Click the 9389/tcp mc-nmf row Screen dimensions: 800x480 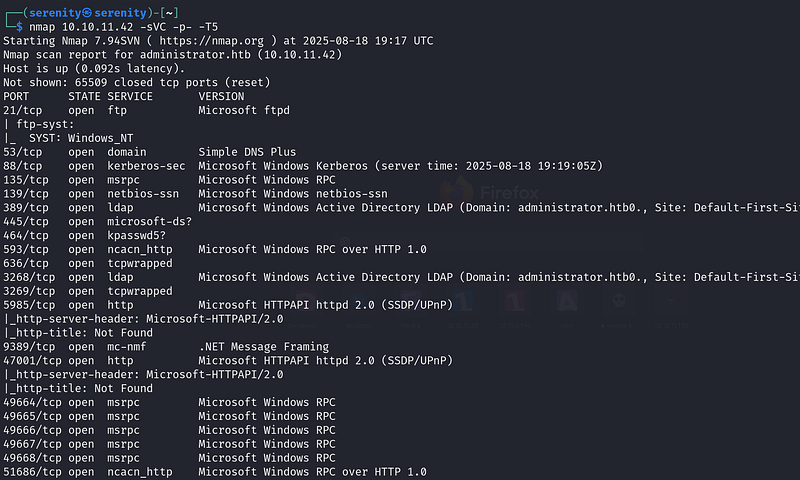pos(166,347)
